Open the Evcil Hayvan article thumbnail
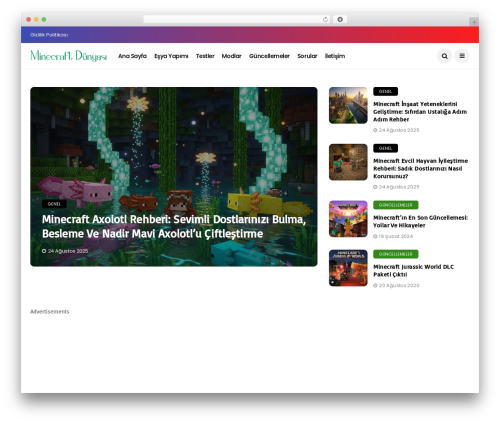This screenshot has height=423, width=500. click(348, 162)
